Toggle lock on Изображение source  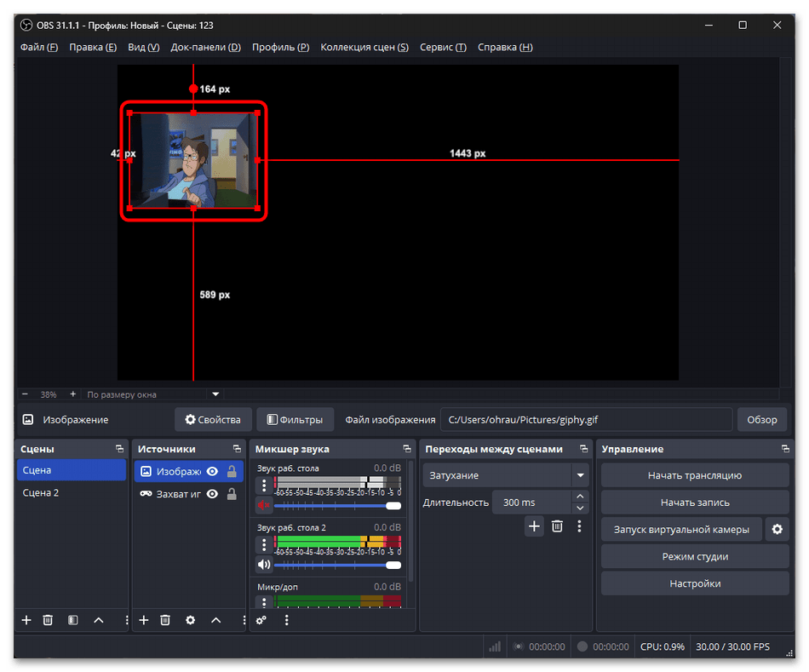(232, 471)
